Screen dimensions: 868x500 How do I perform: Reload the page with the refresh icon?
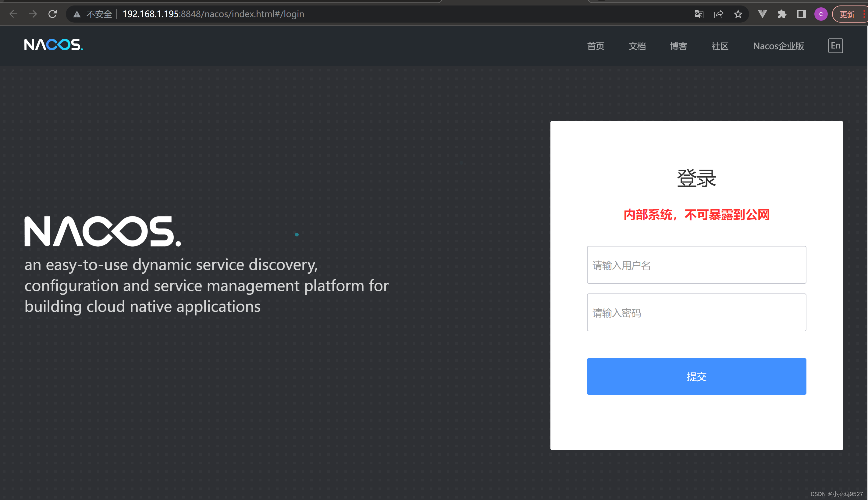point(52,14)
